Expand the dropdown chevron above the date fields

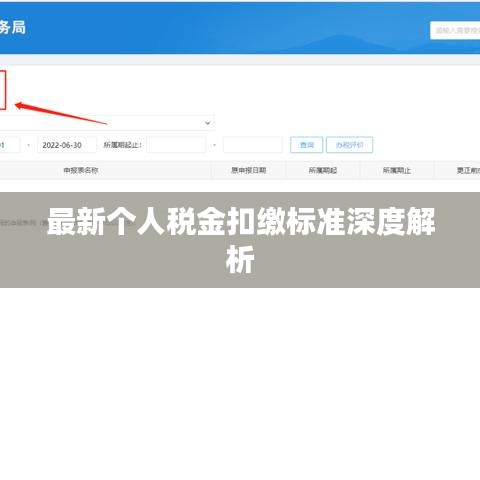click(208, 123)
